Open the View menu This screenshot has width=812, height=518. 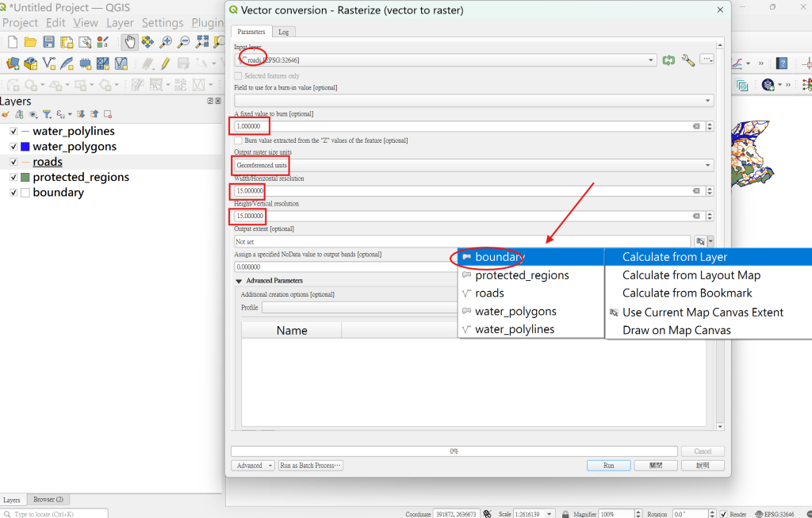(x=86, y=23)
